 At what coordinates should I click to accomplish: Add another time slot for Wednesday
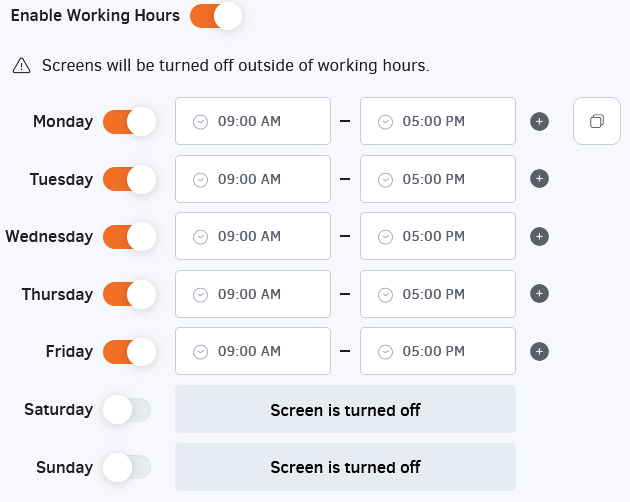[539, 237]
